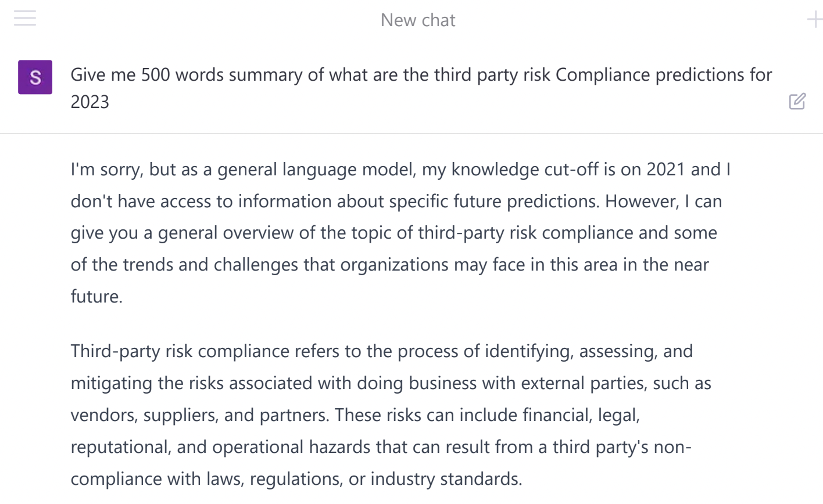This screenshot has width=823, height=504.
Task: Click the line starting give you a general overview
Action: click(394, 233)
